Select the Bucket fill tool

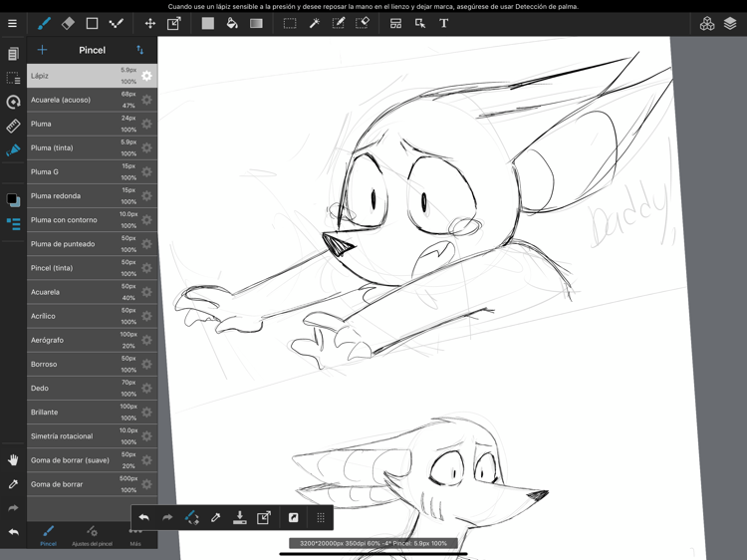tap(232, 23)
